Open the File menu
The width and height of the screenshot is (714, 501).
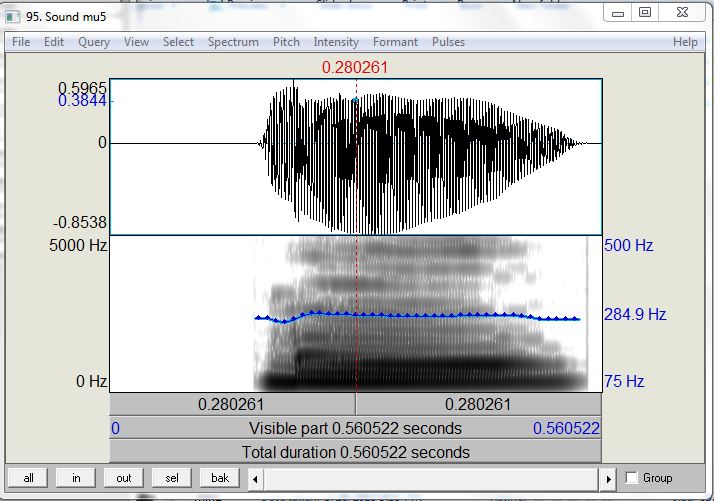click(x=21, y=42)
